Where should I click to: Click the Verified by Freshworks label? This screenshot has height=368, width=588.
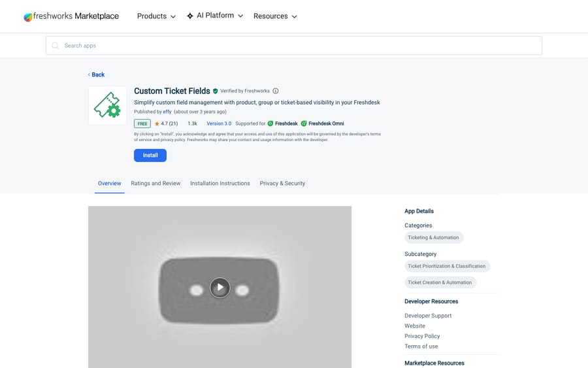245,91
